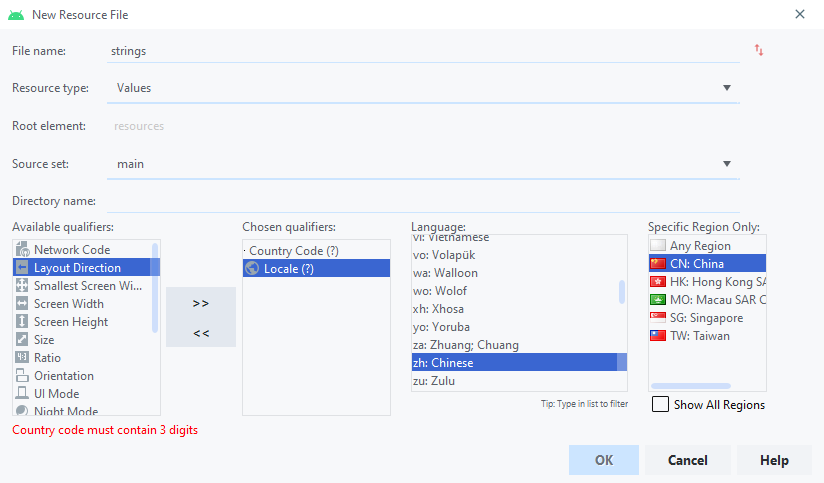Select the Orientation qualifier icon
The width and height of the screenshot is (824, 483).
(22, 376)
